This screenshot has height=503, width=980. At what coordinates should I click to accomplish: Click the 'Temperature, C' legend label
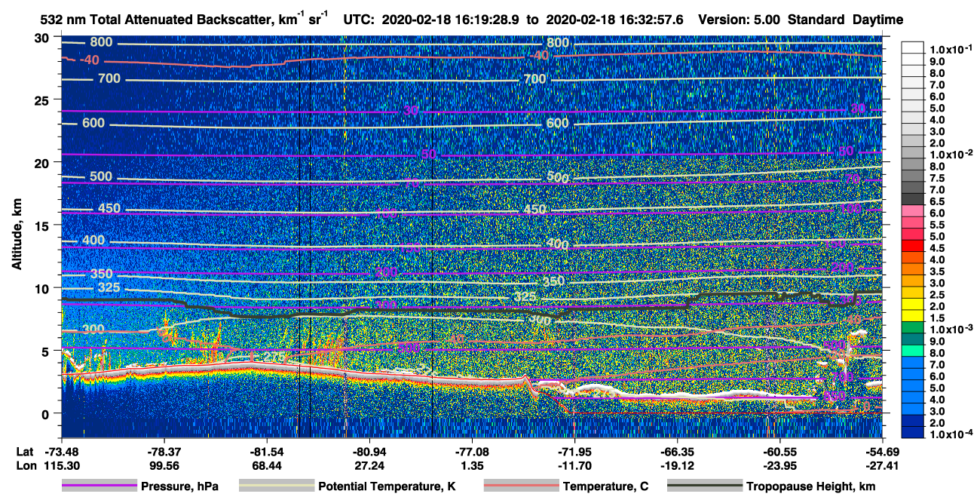click(605, 486)
